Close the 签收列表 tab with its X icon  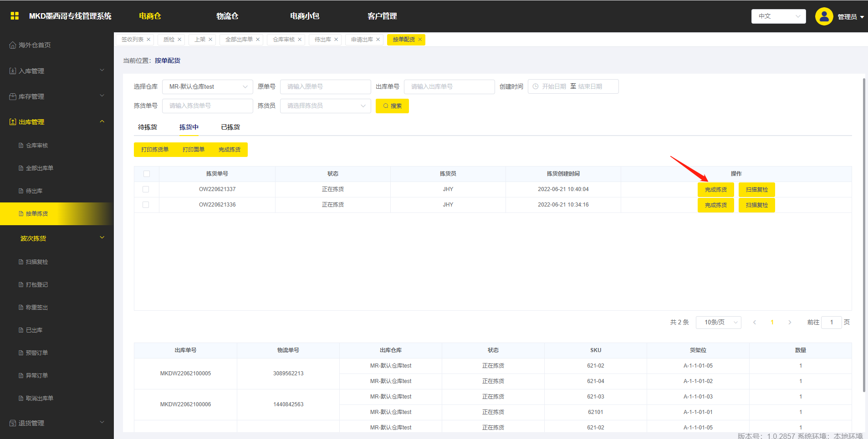148,40
